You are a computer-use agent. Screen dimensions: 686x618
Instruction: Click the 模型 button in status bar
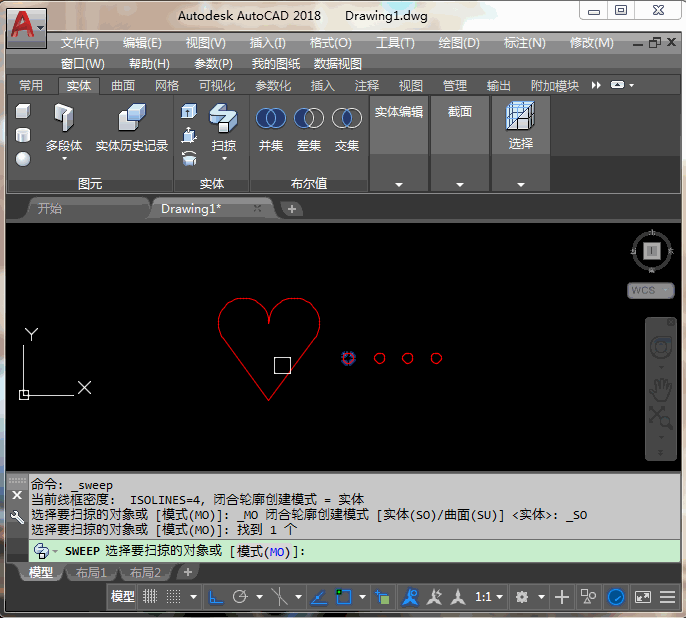[122, 597]
